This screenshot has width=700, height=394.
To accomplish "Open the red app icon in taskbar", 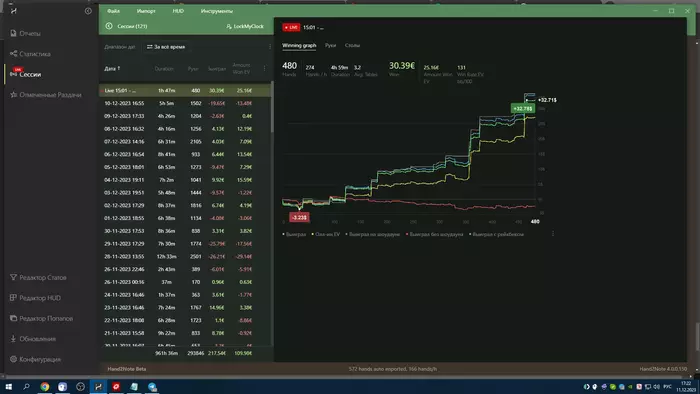I will [x=116, y=387].
